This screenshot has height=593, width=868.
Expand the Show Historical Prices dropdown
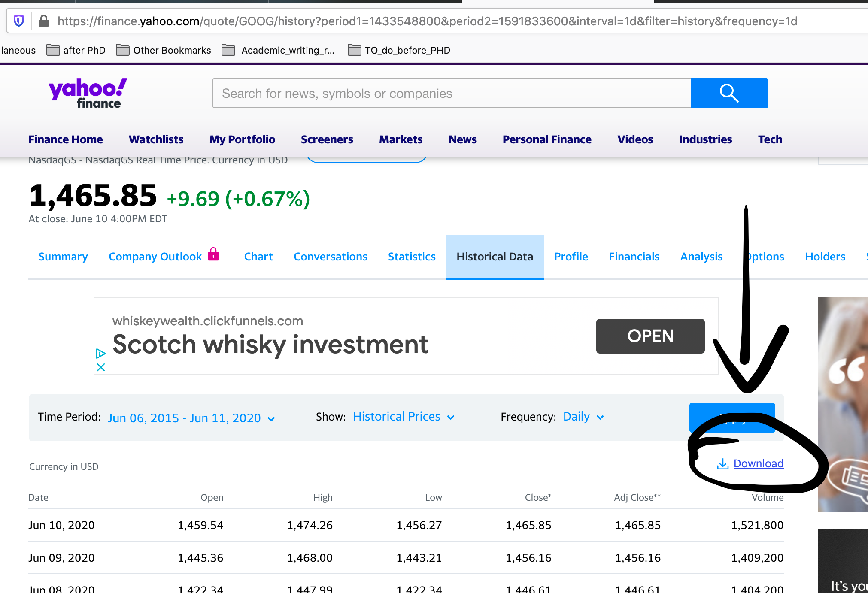click(x=404, y=417)
